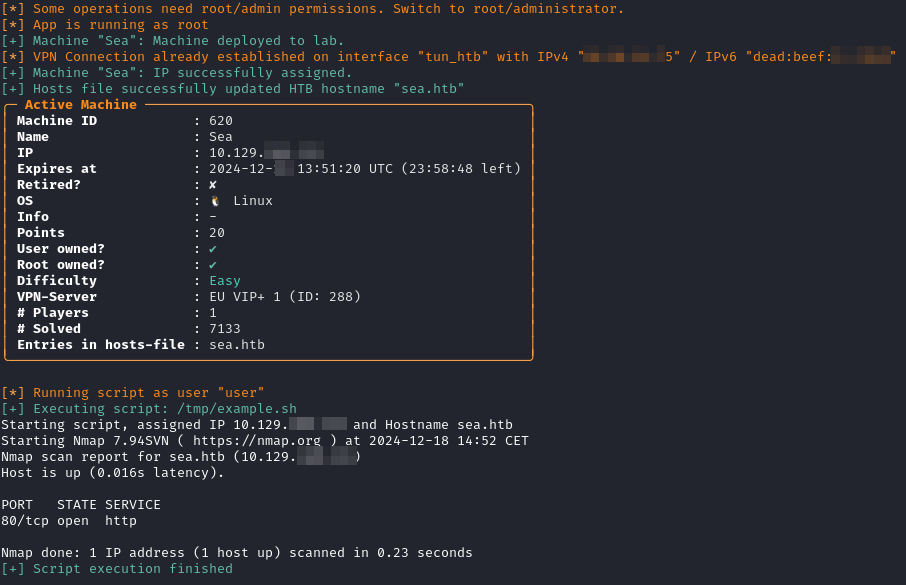The height and width of the screenshot is (585, 906).
Task: Click the '2024-12-18 14:52 CET' timestamp
Action: (x=449, y=440)
